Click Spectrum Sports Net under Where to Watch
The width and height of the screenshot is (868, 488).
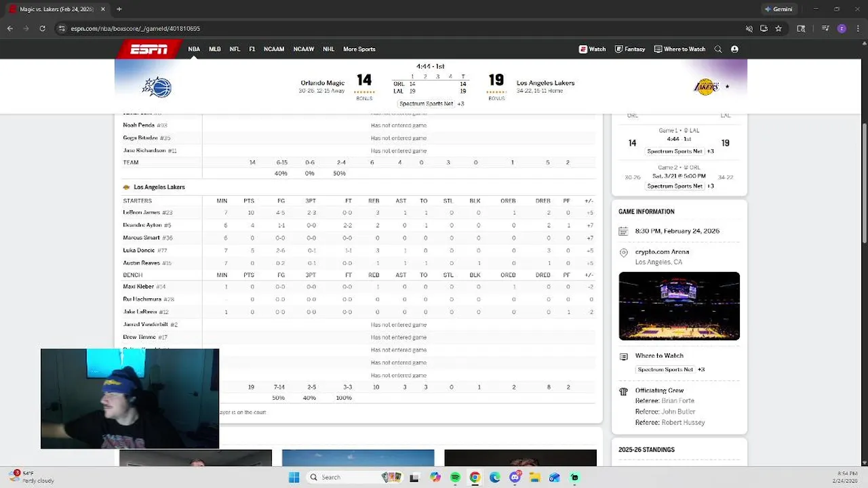665,369
